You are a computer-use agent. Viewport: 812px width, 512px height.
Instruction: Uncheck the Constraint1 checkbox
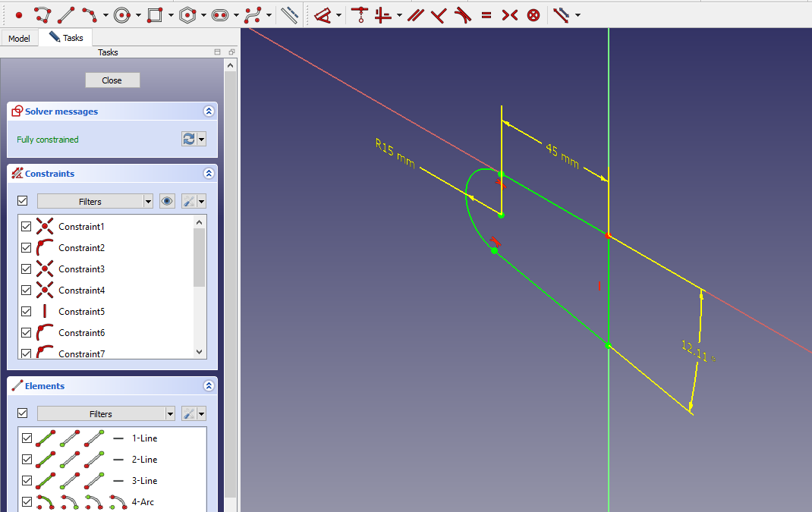(x=27, y=227)
